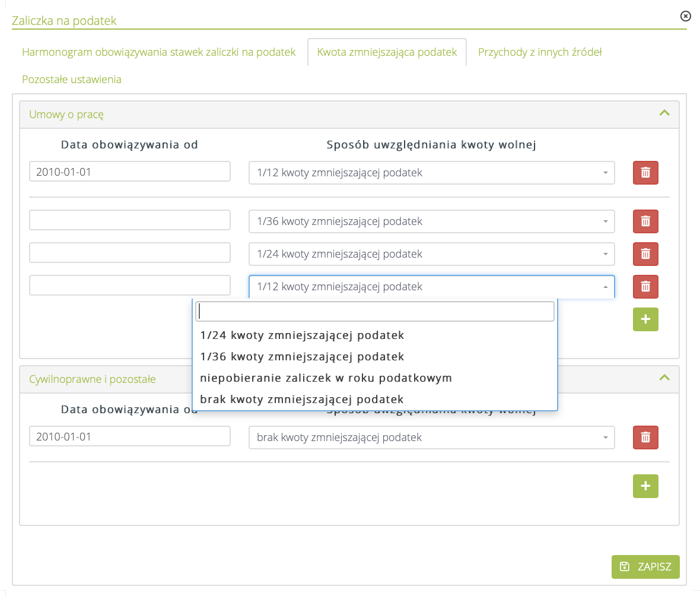Collapse the Umowy o pracę section
This screenshot has height=596, width=700.
click(664, 113)
